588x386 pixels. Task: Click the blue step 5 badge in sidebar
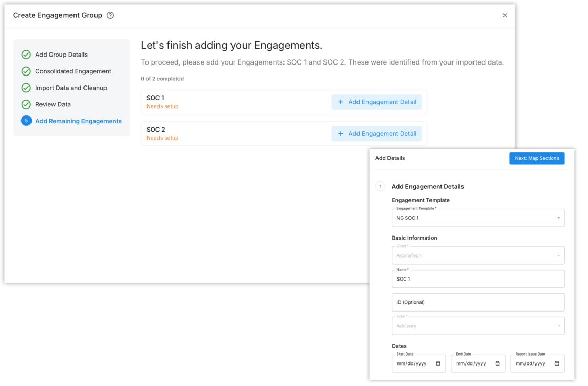(x=26, y=121)
